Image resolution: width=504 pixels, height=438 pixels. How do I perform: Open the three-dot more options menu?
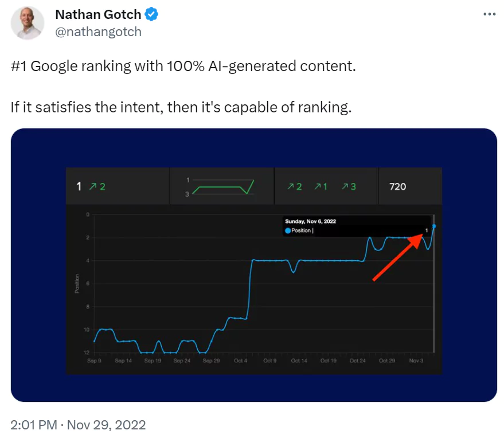tap(489, 14)
